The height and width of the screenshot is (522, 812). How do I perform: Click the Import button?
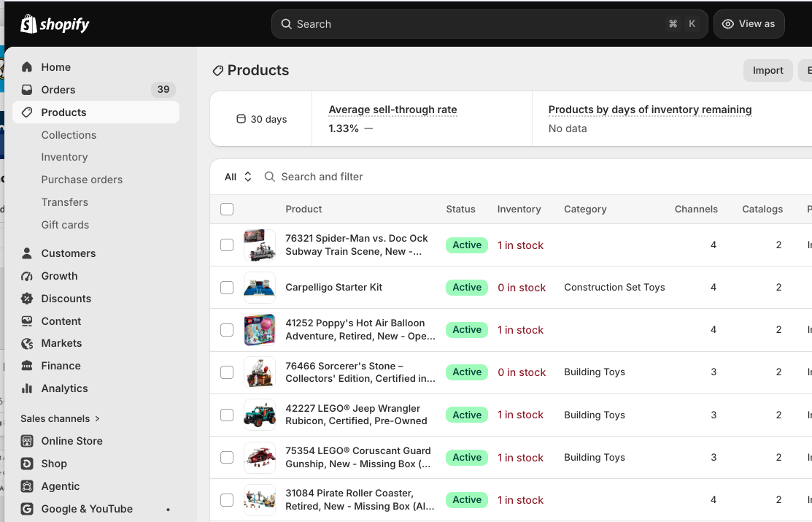pos(767,71)
